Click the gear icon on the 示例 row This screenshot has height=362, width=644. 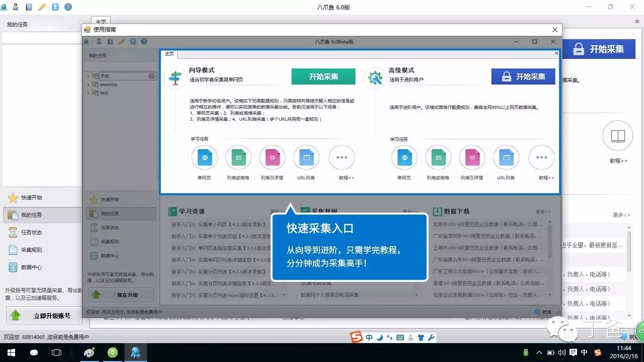(151, 76)
